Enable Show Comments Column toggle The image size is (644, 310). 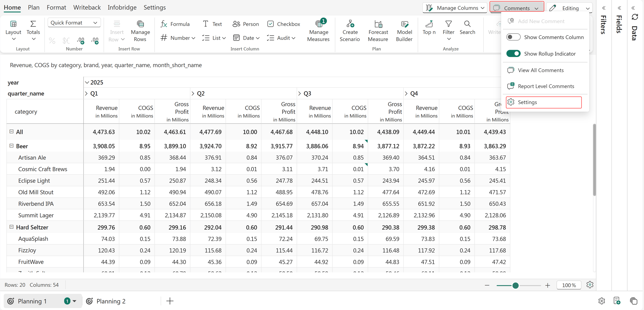point(513,37)
